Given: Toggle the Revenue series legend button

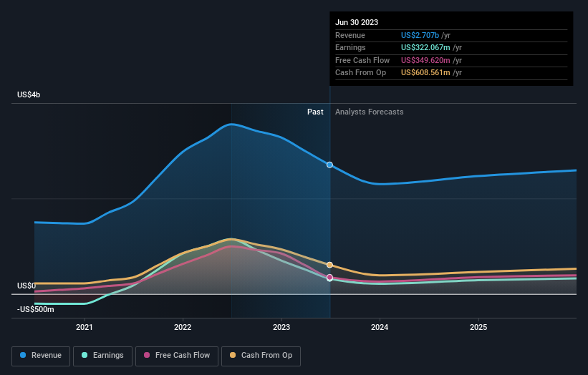Looking at the screenshot, I should (x=41, y=356).
